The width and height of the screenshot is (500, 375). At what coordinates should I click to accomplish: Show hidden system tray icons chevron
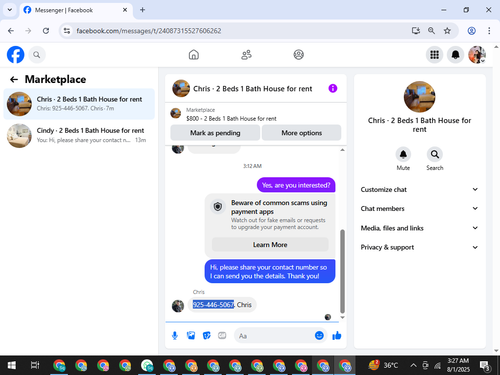coord(413,365)
